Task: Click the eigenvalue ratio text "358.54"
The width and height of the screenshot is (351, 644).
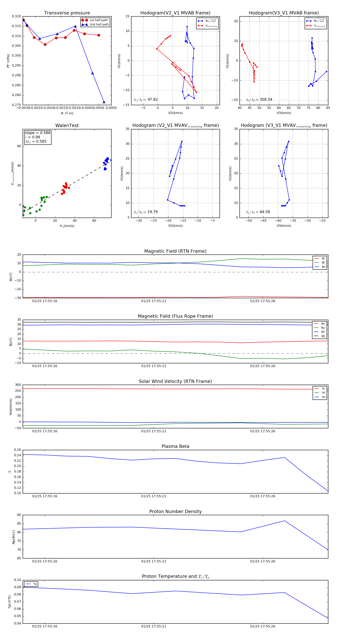Action: tap(266, 100)
